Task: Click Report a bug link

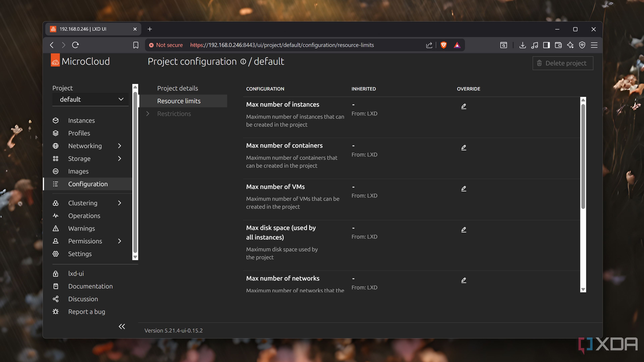Action: [x=87, y=312]
